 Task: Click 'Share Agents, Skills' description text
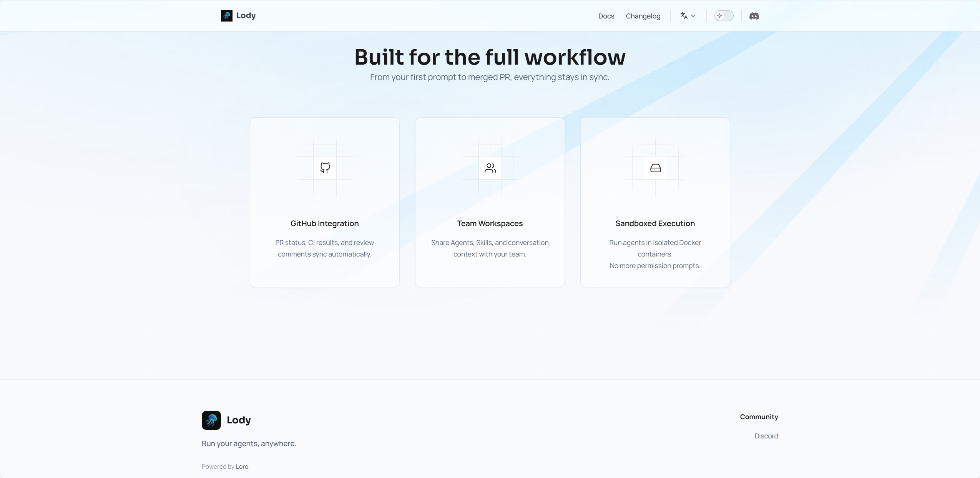tap(490, 248)
